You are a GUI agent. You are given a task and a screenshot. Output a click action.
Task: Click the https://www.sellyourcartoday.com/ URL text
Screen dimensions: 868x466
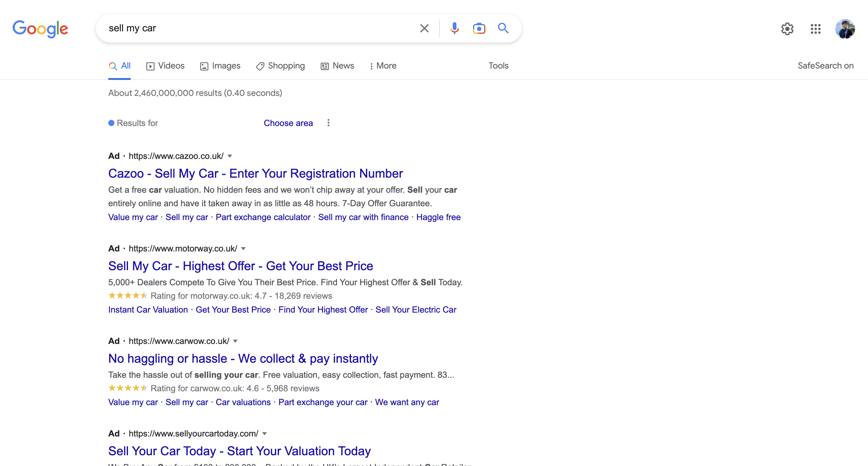pos(193,434)
